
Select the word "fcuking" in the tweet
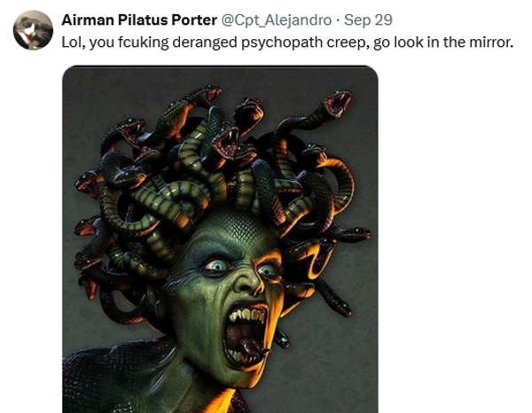tap(143, 43)
